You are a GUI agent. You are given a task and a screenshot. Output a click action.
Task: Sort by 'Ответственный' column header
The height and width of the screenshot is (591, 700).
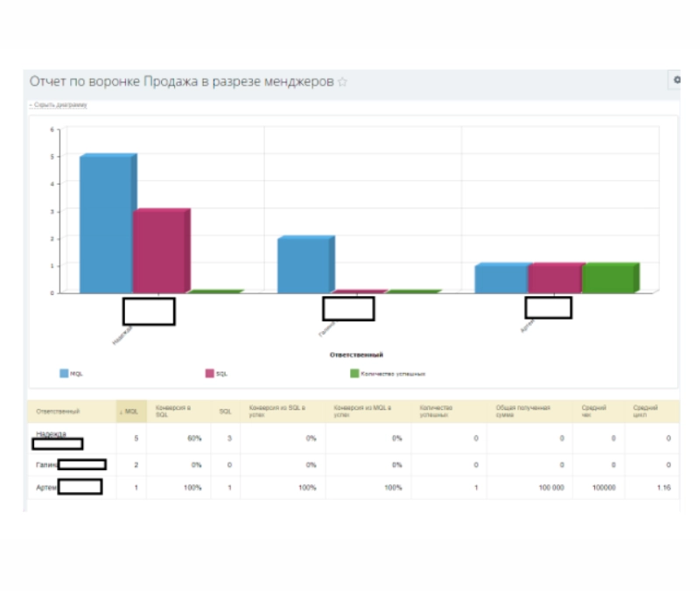point(58,411)
